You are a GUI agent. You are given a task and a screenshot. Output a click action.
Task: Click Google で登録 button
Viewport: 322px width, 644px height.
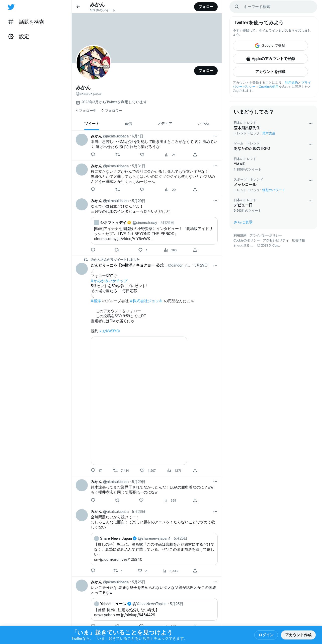pos(270,46)
